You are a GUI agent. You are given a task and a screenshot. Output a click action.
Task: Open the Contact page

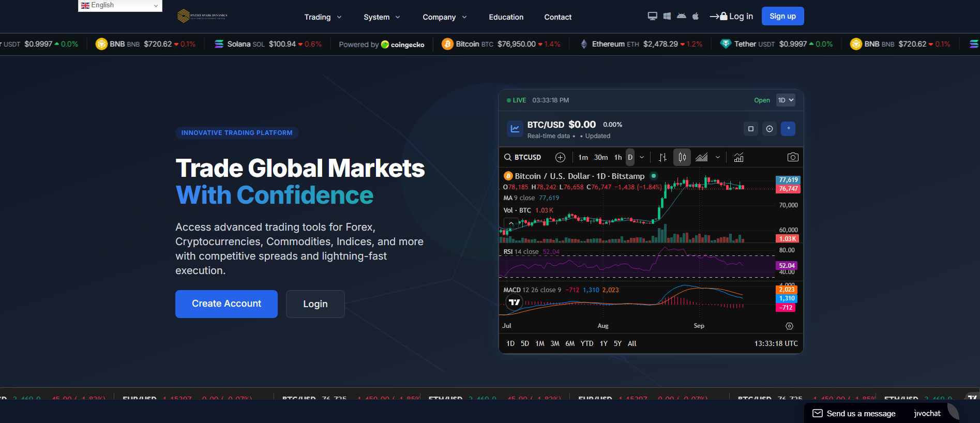click(558, 17)
